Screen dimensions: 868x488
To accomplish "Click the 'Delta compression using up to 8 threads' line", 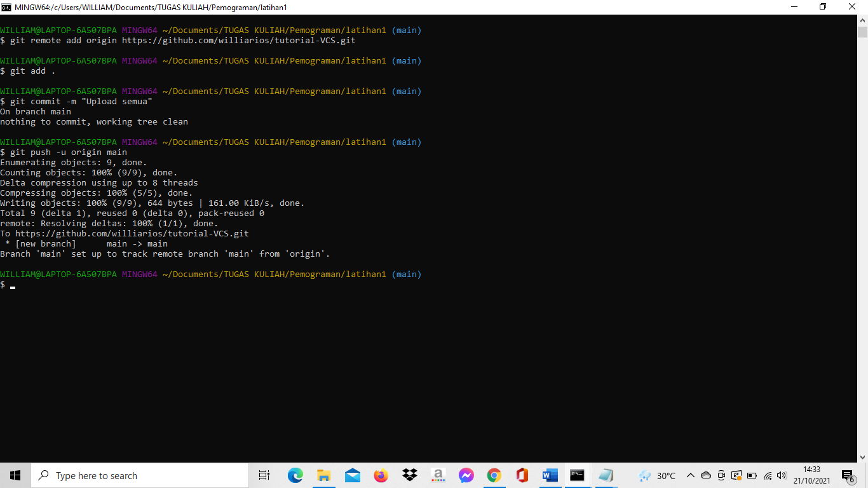I will (x=99, y=183).
